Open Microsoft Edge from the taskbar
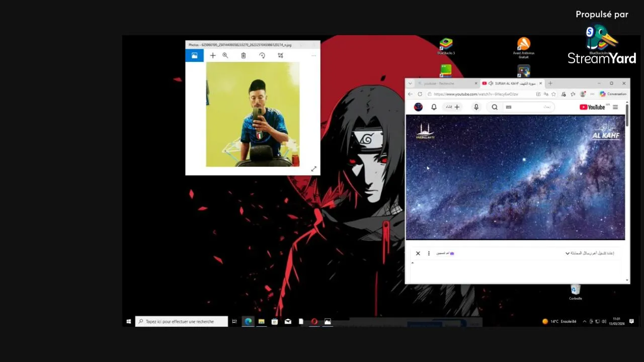This screenshot has width=644, height=362. pos(248,321)
